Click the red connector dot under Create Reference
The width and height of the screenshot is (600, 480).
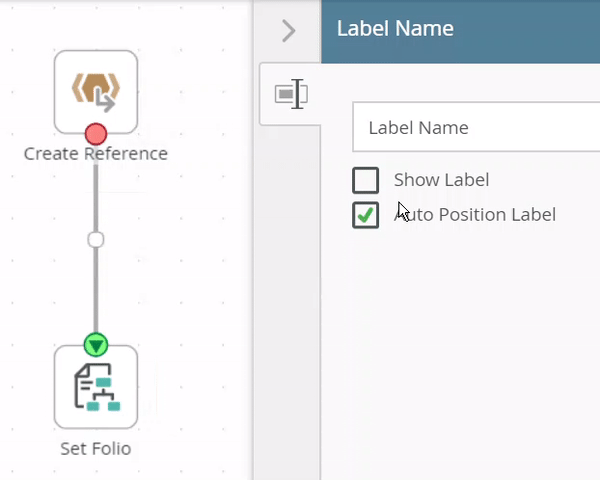(95, 133)
